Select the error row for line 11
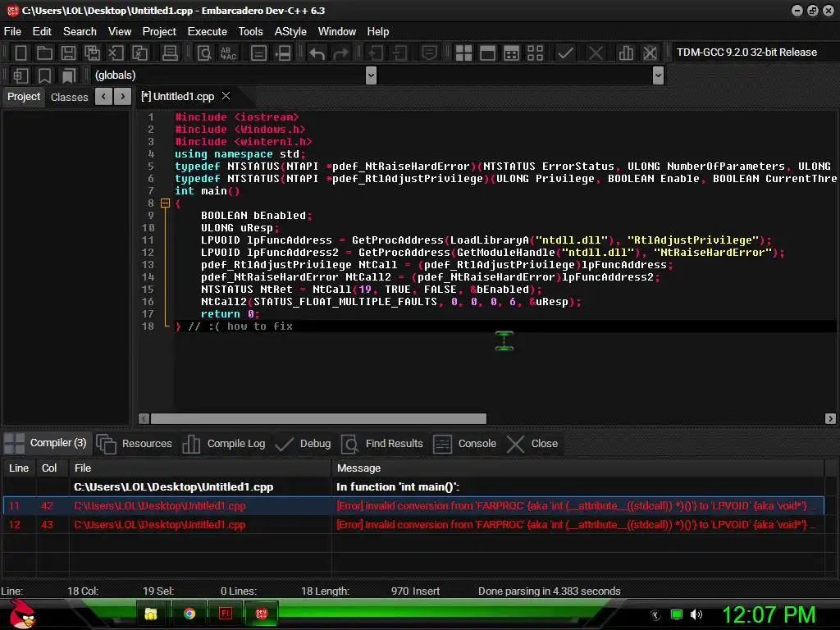 coord(413,505)
